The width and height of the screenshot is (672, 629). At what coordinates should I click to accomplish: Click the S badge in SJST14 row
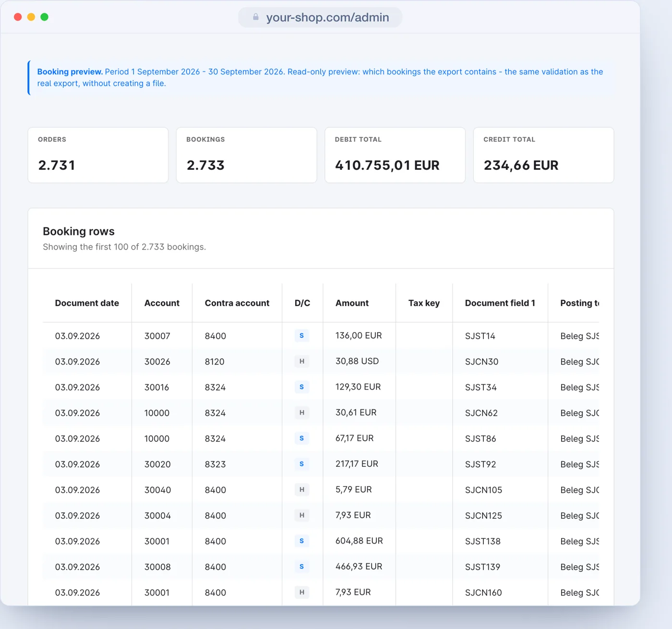click(301, 336)
